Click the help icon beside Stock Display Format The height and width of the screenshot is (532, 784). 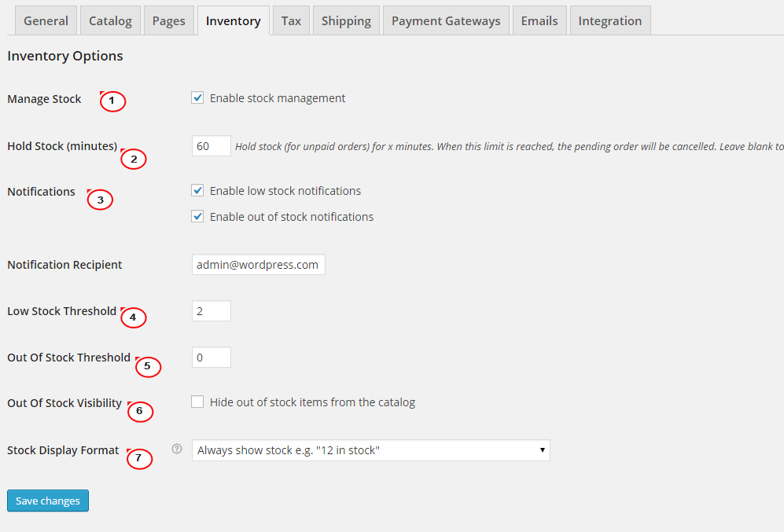click(x=177, y=449)
